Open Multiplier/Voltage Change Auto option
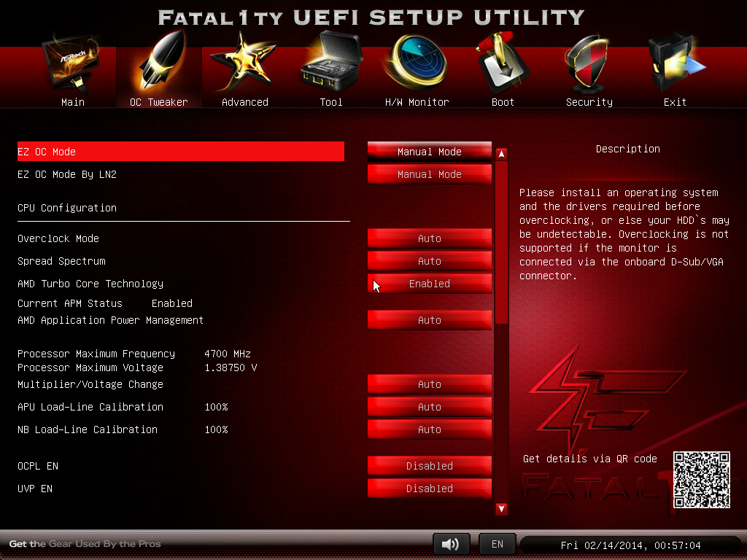This screenshot has height=560, width=747. (x=429, y=384)
